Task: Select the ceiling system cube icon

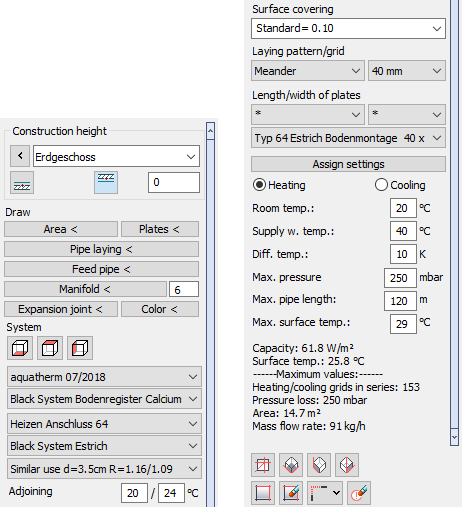Action: click(50, 348)
